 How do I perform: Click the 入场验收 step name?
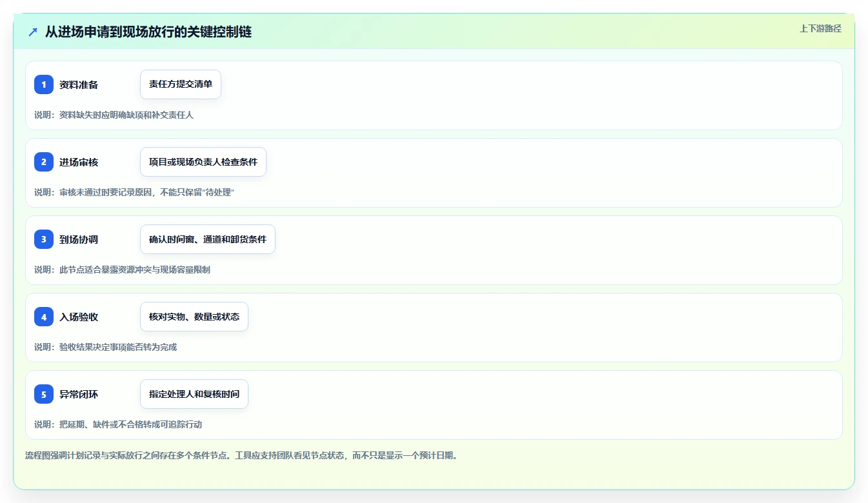pos(79,317)
